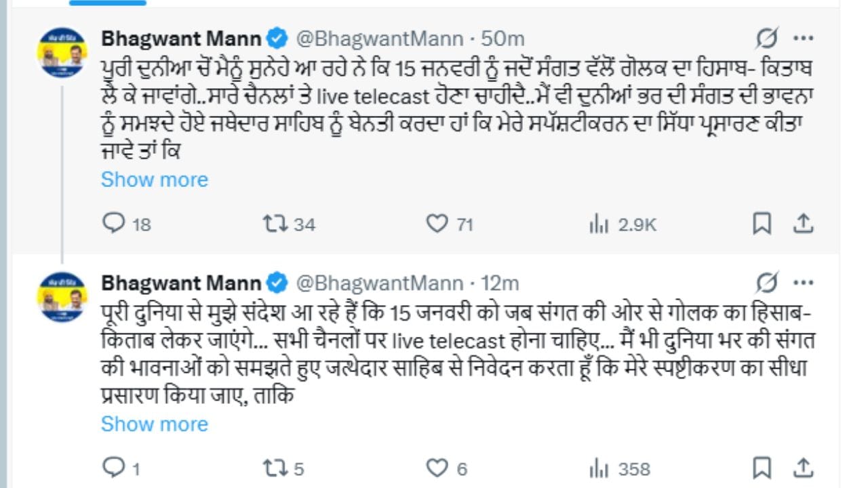
Task: Share the first tweet posted 50m ago
Action: [x=803, y=223]
